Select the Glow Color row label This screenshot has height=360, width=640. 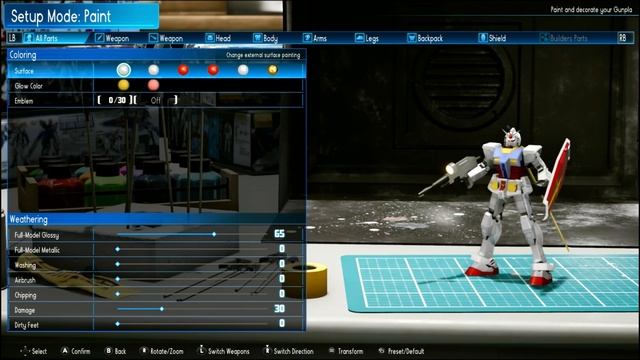click(28, 86)
